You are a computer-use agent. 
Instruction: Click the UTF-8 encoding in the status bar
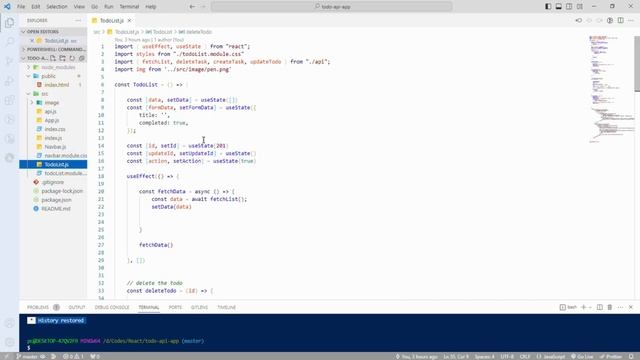click(x=507, y=356)
